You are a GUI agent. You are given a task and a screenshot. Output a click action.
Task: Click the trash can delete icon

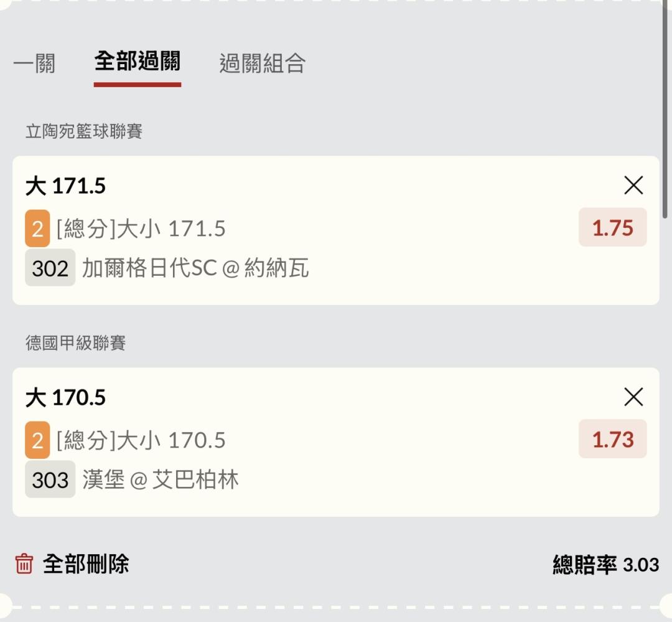pyautogui.click(x=24, y=564)
